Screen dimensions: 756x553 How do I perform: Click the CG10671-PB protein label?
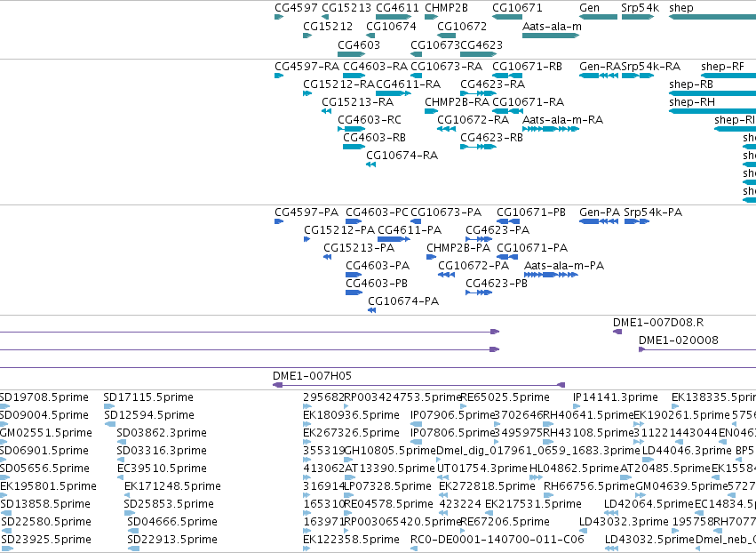coord(531,212)
